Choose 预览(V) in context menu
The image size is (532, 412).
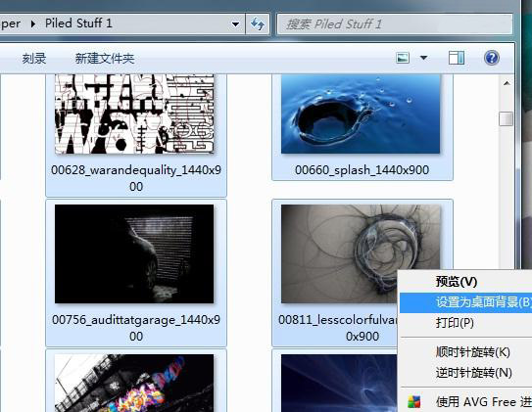[457, 281]
